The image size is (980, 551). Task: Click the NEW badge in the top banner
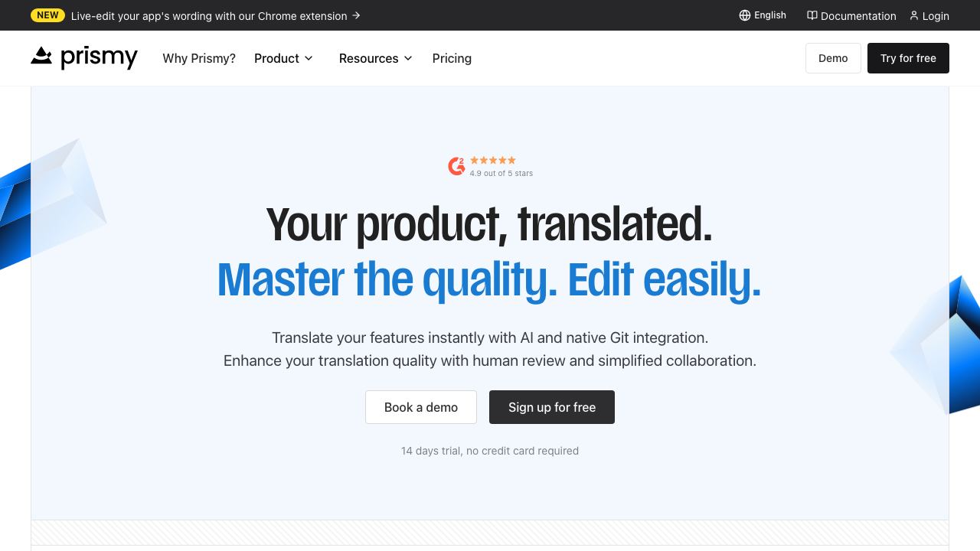coord(47,15)
